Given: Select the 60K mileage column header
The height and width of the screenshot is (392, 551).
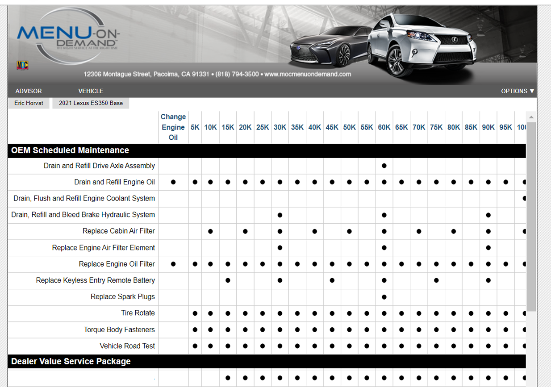Looking at the screenshot, I should [x=384, y=127].
